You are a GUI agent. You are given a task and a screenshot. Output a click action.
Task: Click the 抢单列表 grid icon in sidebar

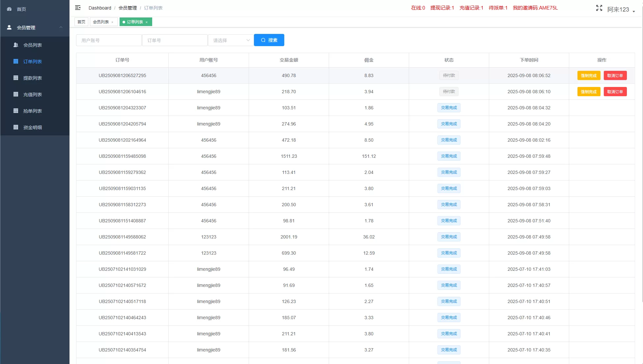point(15,111)
